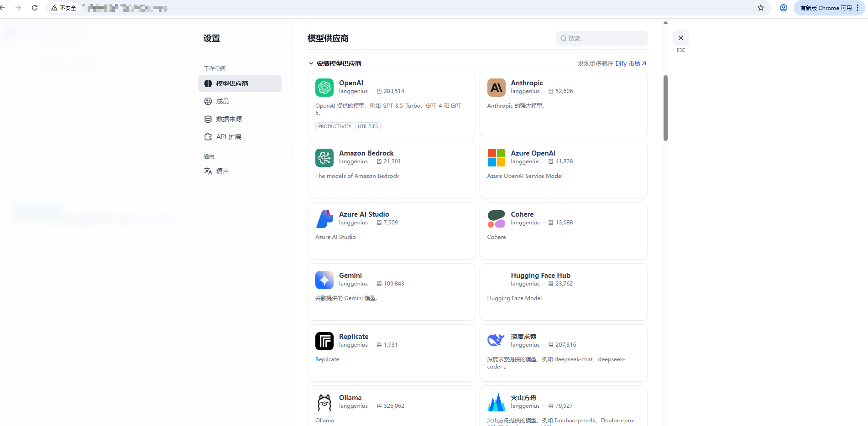Click 'The models of Amazon Bedrock' description
The width and height of the screenshot is (868, 426).
coord(357,176)
